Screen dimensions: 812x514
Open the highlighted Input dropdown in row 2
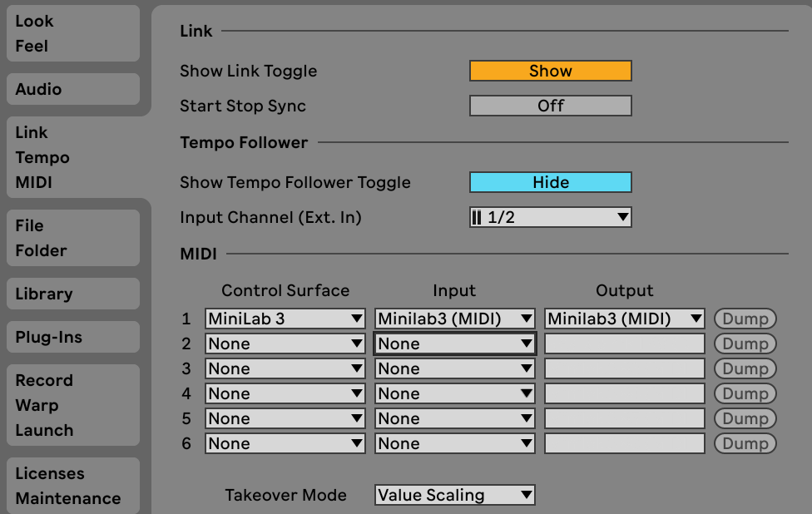(455, 343)
